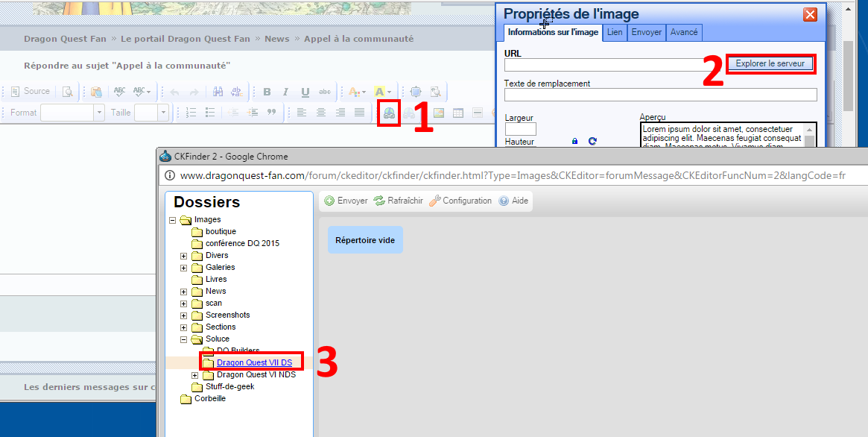Viewport: 868px width, 437px height.
Task: Expand the Dragon Quest VI NDS folder
Action: pos(195,376)
